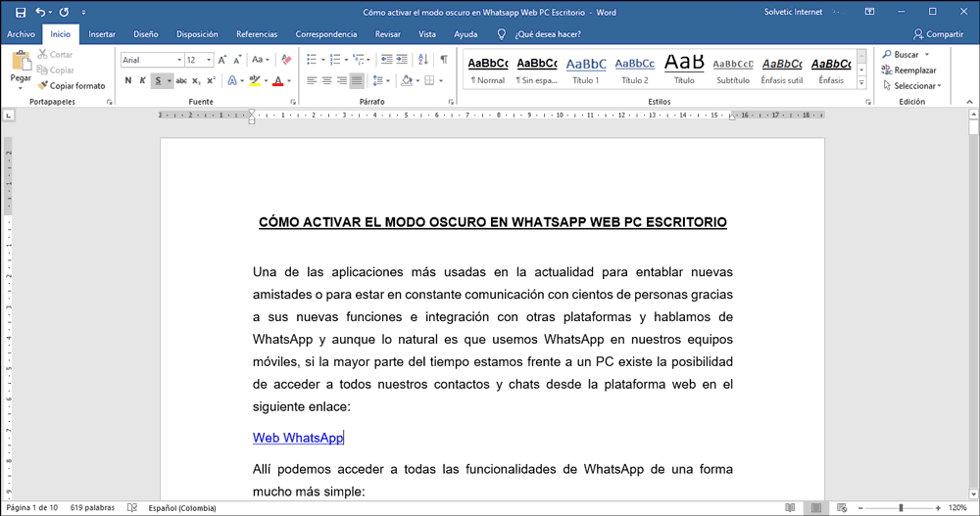Screen dimensions: 980x516
Task: Copy selection with Copiar
Action: point(56,70)
